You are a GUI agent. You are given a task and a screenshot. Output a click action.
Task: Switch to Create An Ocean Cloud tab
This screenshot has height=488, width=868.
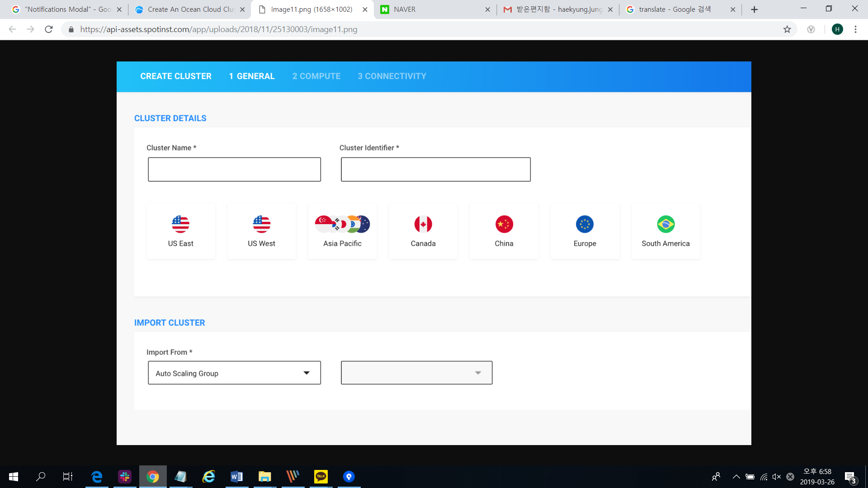(x=190, y=9)
